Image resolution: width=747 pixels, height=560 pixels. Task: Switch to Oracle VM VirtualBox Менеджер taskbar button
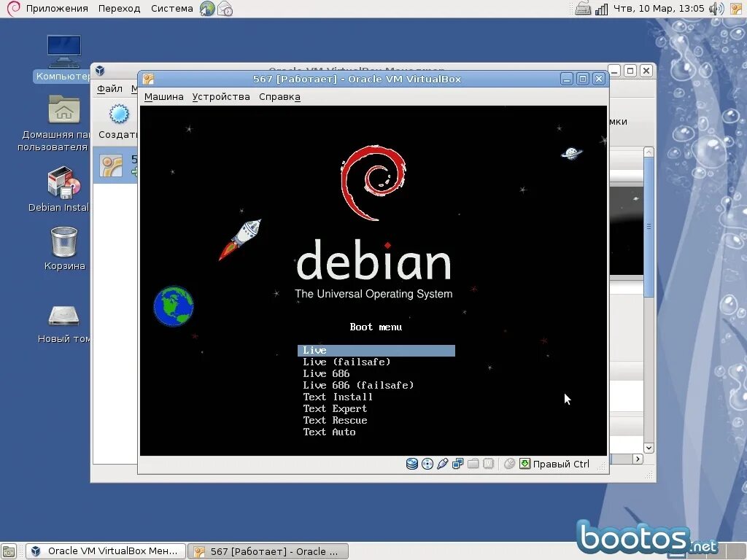pos(106,551)
